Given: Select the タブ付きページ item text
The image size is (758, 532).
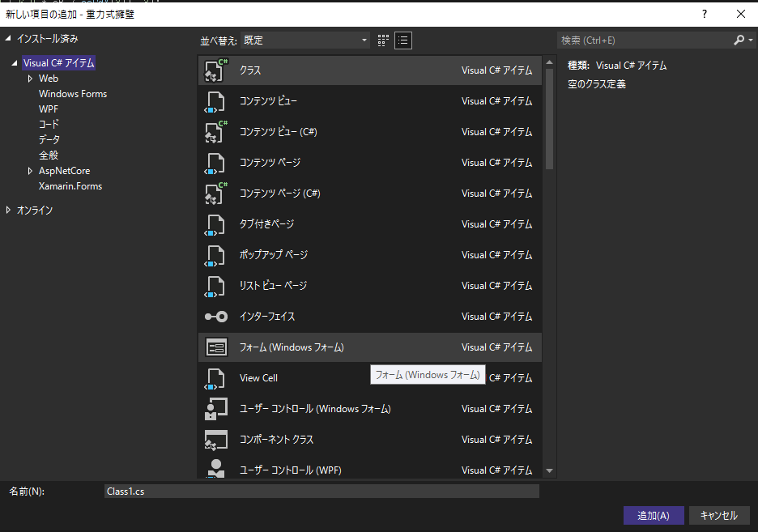Looking at the screenshot, I should click(x=267, y=224).
